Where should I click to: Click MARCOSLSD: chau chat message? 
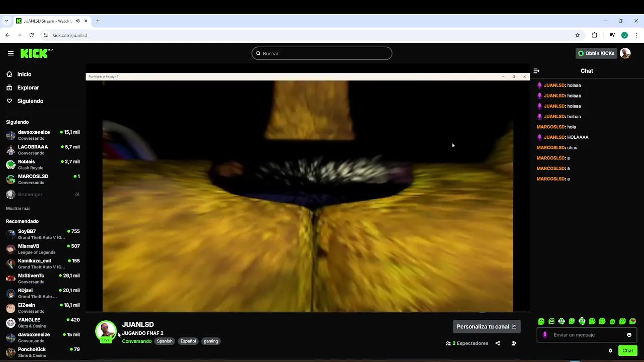[x=557, y=148]
